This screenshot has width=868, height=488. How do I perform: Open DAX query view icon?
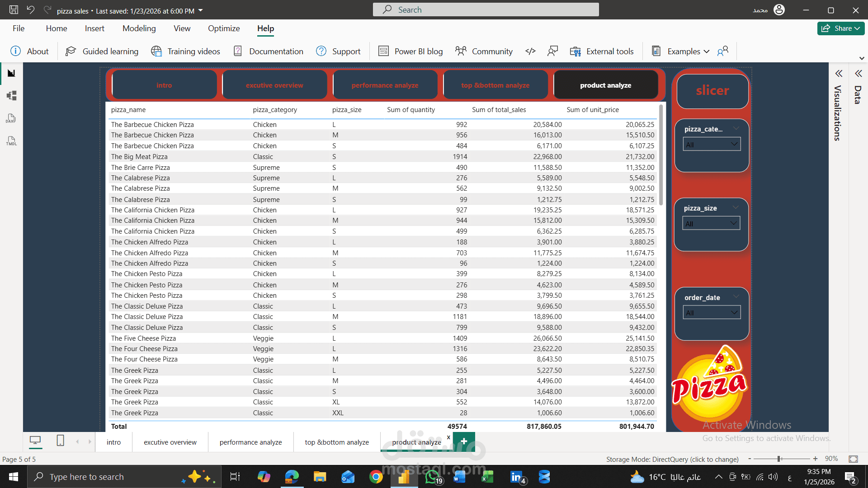[11, 118]
